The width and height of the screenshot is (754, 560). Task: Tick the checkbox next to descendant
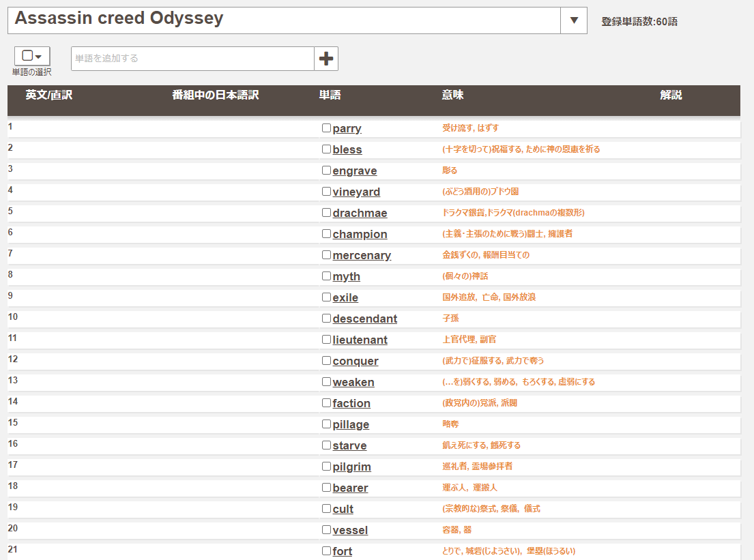(327, 319)
